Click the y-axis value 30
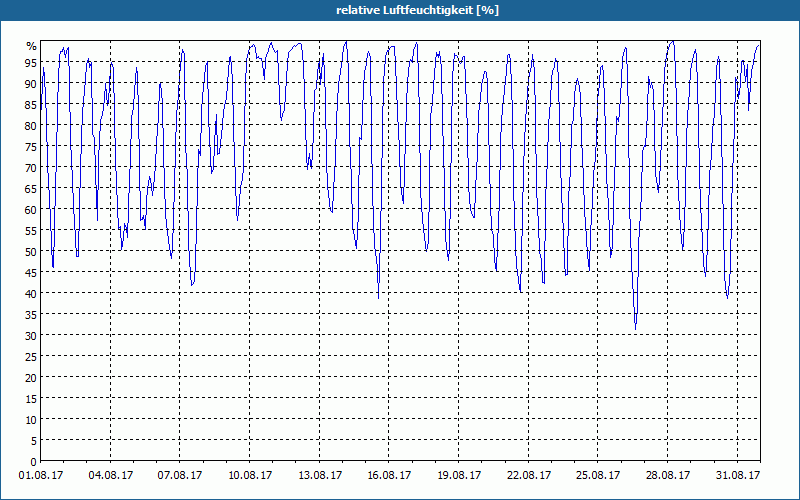 tap(31, 336)
